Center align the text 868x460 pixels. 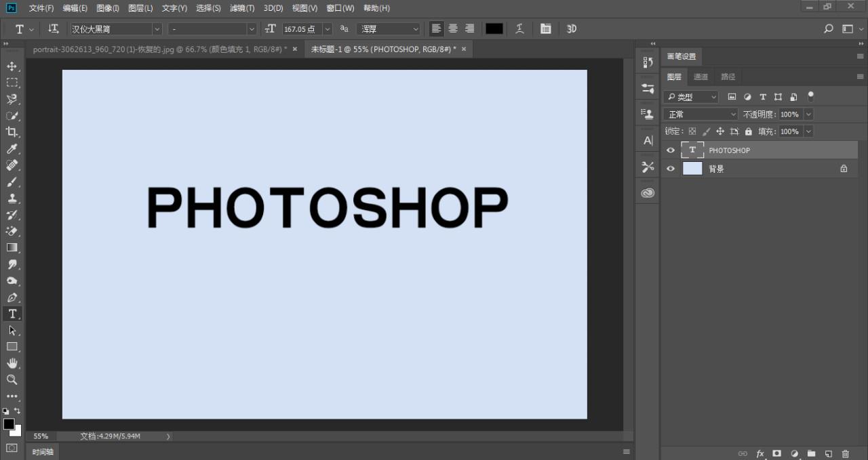tap(453, 29)
